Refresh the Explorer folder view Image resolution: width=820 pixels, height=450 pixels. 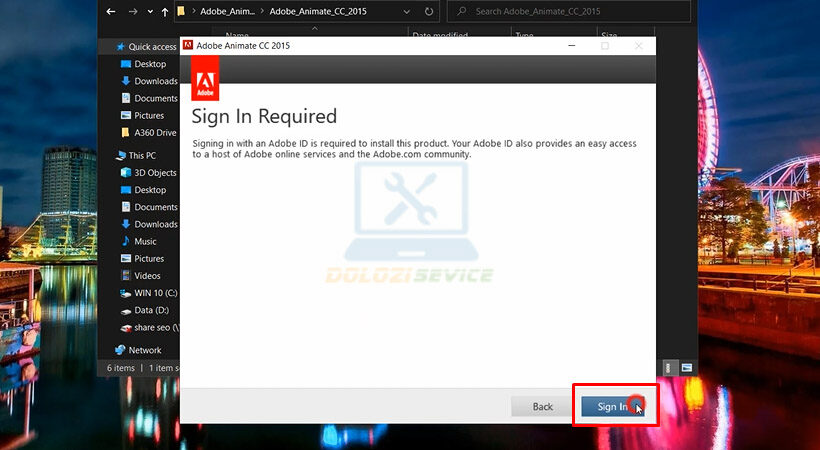(428, 13)
